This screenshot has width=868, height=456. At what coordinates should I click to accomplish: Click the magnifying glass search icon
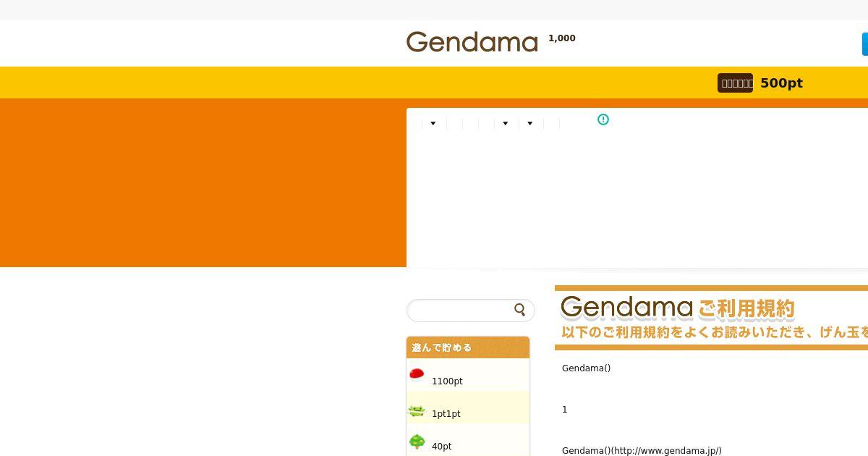tap(520, 310)
